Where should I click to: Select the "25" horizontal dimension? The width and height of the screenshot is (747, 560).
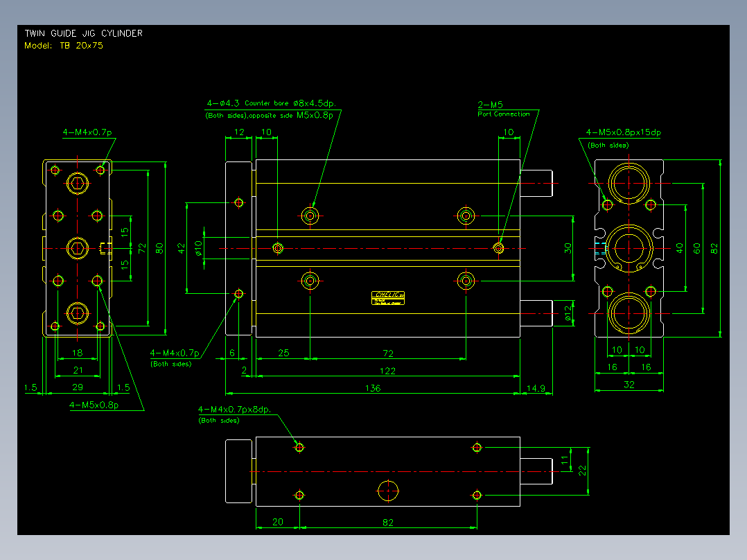(283, 353)
